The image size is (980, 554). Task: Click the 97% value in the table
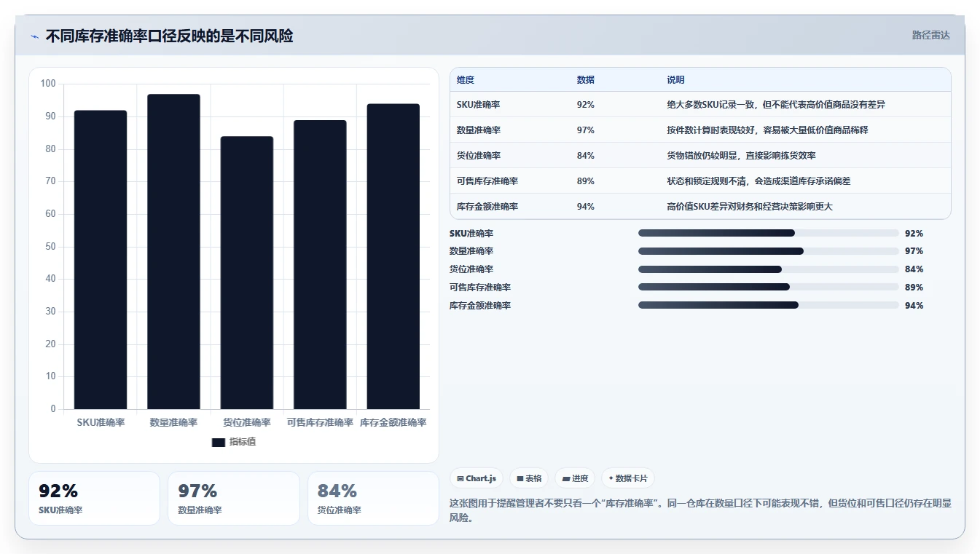pos(586,130)
